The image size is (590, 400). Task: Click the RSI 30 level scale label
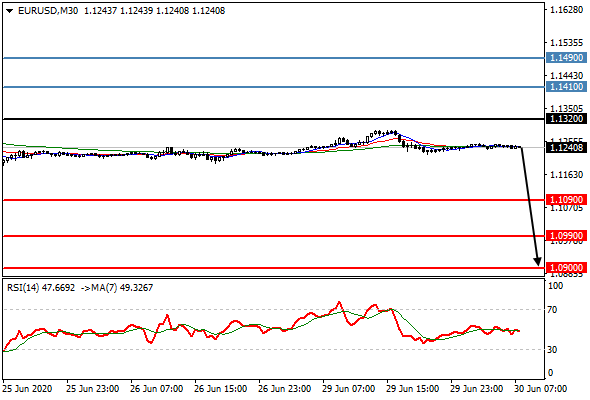point(552,350)
